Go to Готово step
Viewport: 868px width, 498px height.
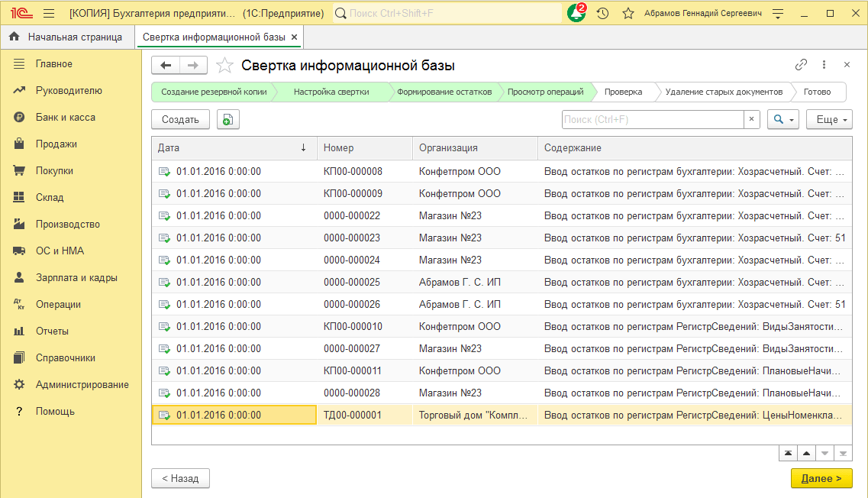818,92
